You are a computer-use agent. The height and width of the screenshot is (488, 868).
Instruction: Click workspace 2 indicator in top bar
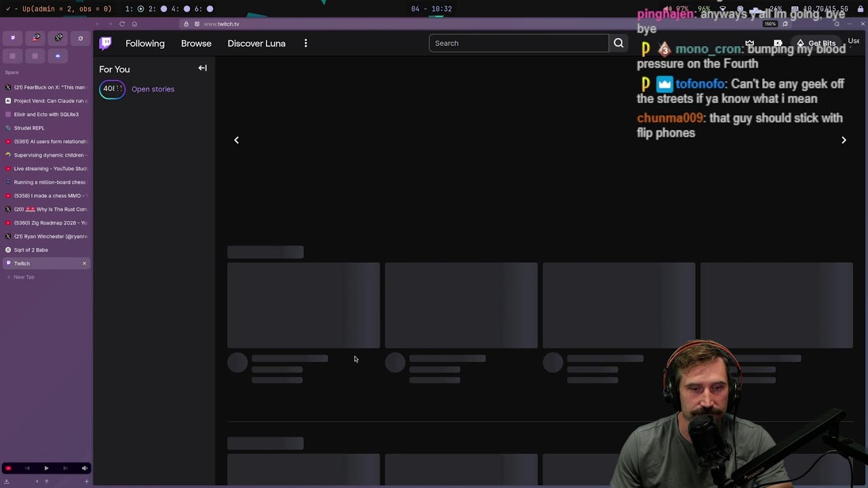[x=157, y=9]
